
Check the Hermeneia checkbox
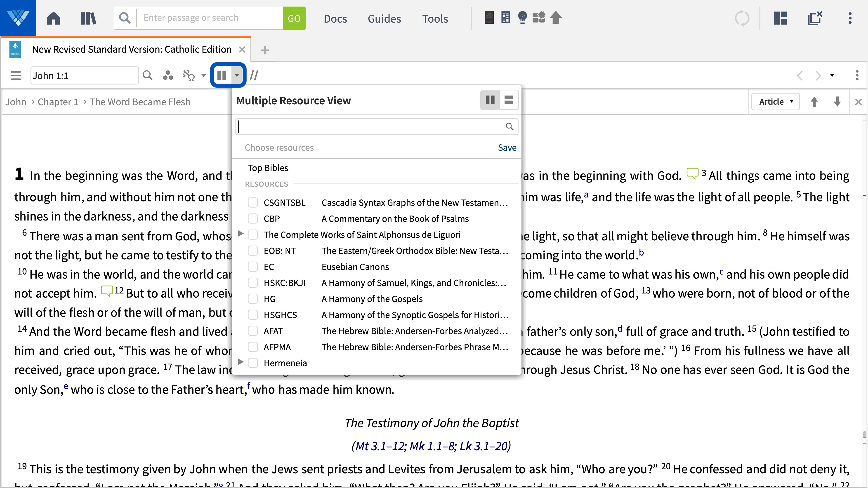[x=253, y=363]
